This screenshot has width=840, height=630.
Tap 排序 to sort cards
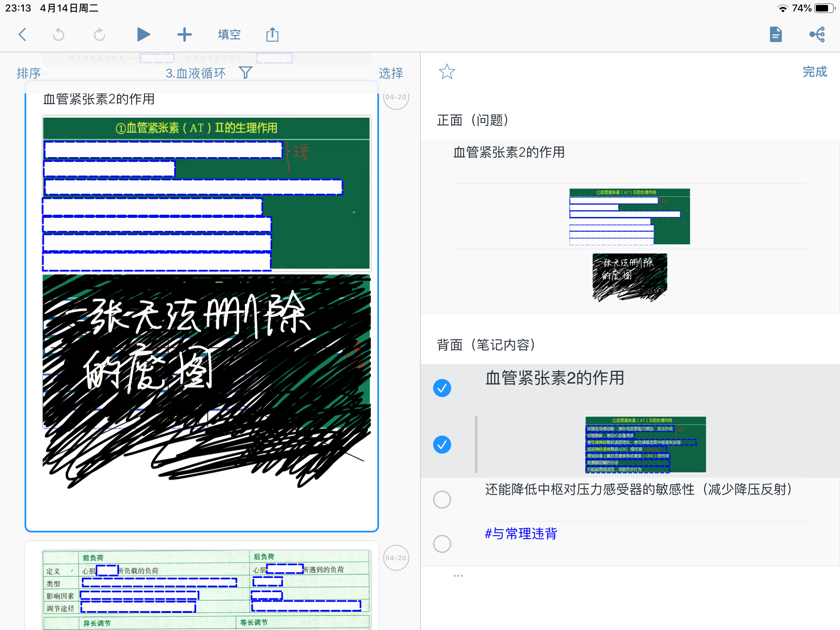[29, 73]
